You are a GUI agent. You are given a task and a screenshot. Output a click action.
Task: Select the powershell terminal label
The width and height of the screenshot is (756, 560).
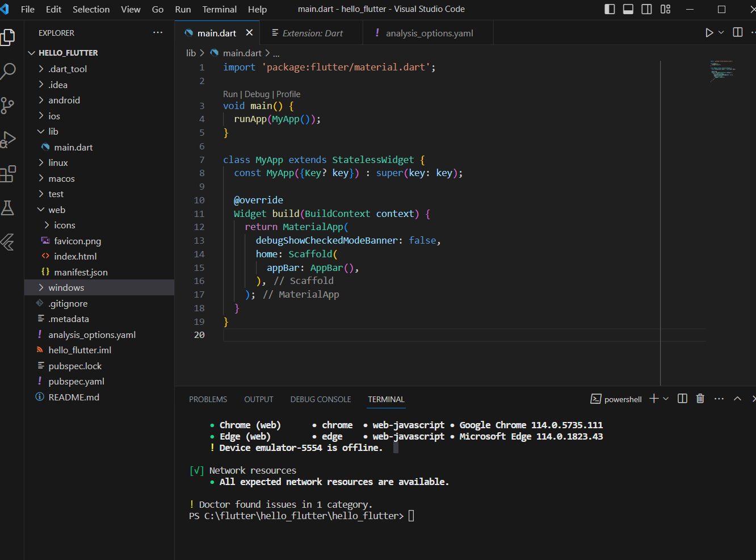[x=616, y=399]
